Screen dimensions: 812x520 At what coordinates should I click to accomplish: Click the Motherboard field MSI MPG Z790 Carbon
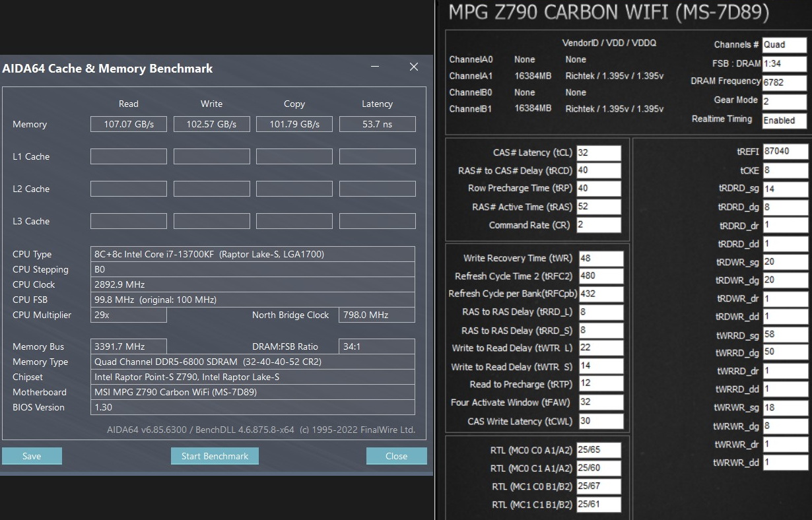coord(253,392)
